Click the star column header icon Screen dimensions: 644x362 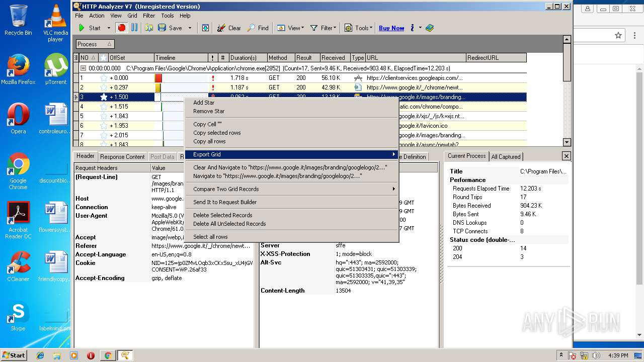[x=103, y=58]
